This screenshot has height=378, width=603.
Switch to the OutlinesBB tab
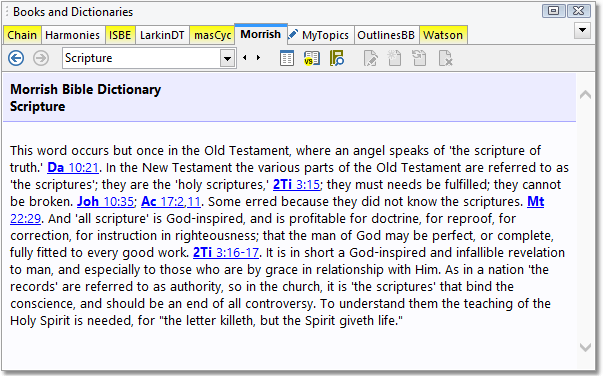pyautogui.click(x=386, y=35)
